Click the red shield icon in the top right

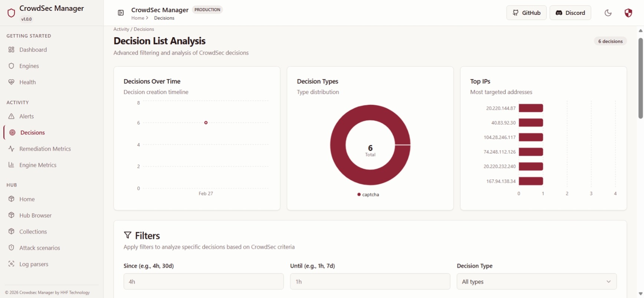pyautogui.click(x=628, y=13)
